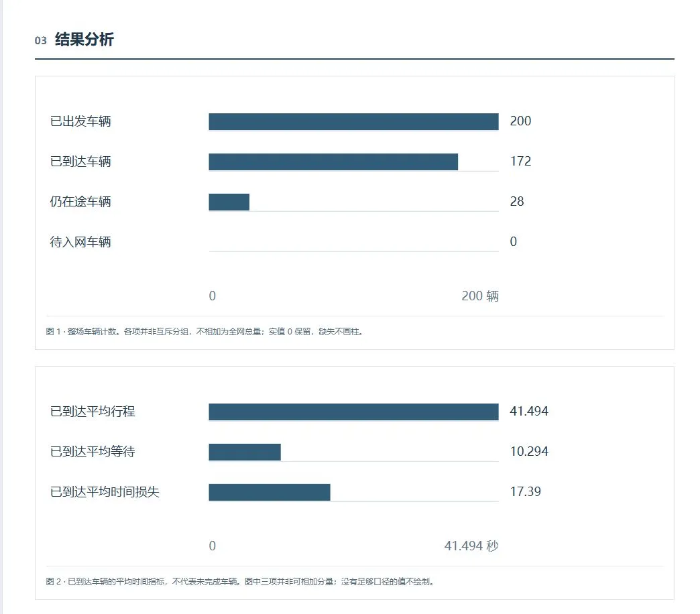Click the section number 03
700x614 pixels.
point(41,41)
